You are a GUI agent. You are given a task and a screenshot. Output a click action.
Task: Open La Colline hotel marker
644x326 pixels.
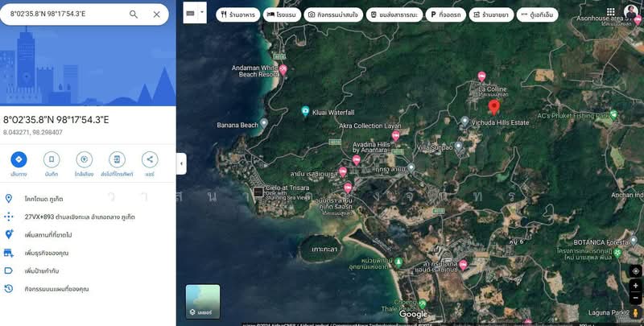(x=481, y=76)
